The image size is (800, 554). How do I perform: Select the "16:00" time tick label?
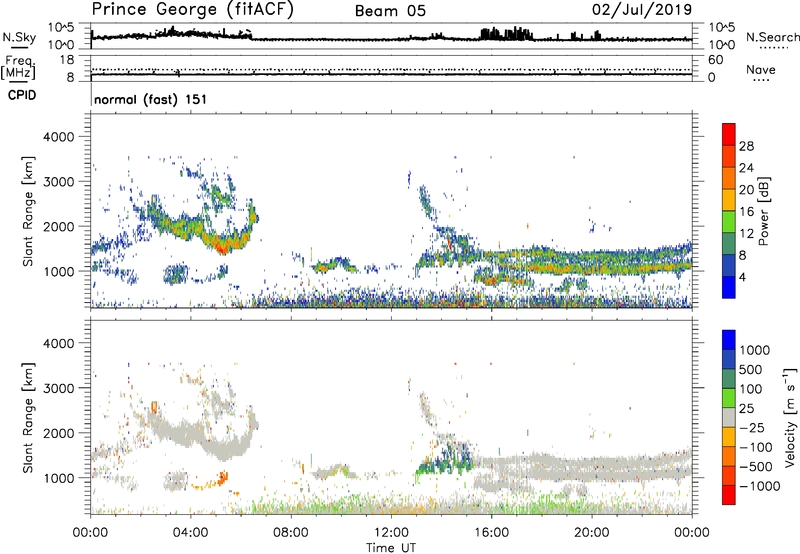(491, 533)
